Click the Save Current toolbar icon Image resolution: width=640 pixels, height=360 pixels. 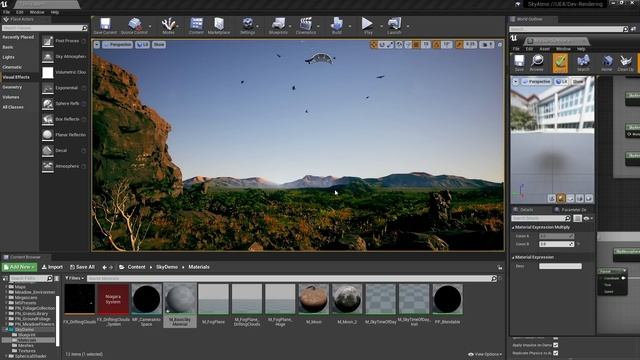(x=105, y=26)
